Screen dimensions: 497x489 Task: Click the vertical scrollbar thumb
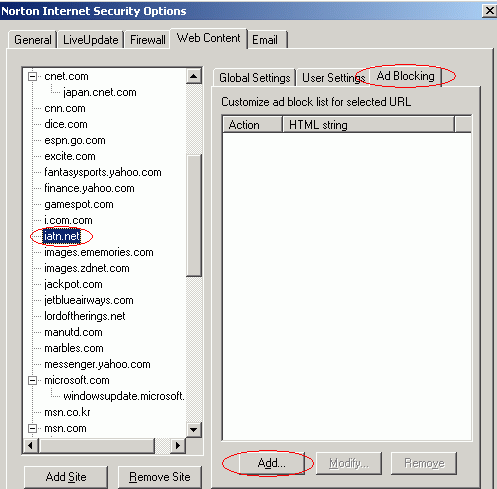coord(194,215)
